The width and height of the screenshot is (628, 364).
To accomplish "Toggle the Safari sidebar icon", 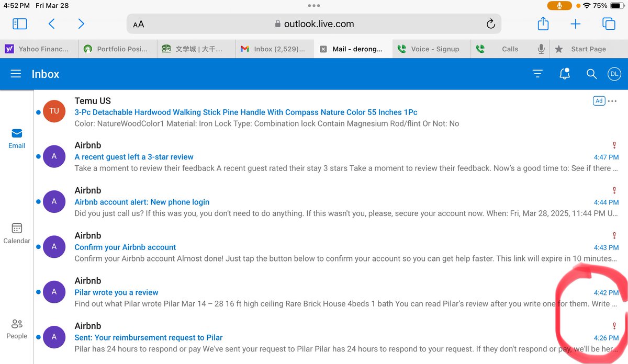I will (x=20, y=24).
